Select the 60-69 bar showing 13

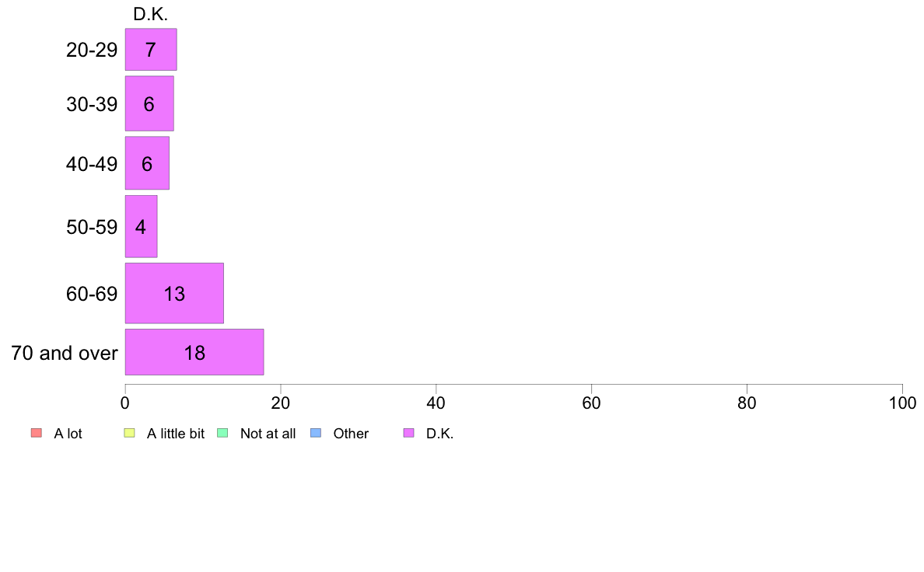point(174,293)
